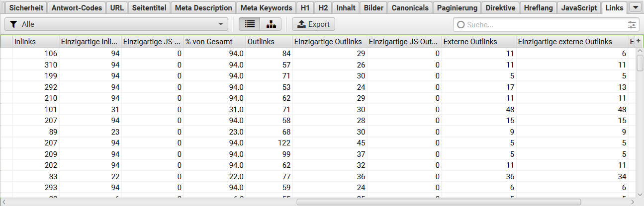This screenshot has height=206, width=644.
Task: Open the Meta Description tab
Action: pos(203,7)
